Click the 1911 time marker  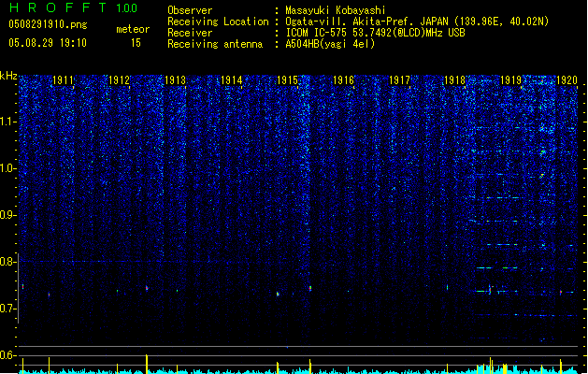(63, 80)
